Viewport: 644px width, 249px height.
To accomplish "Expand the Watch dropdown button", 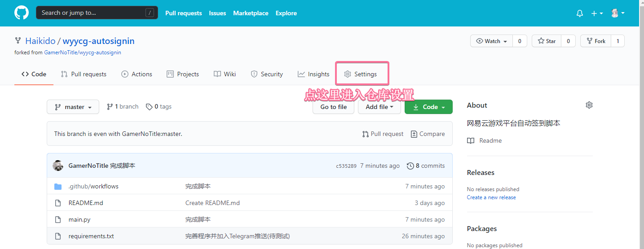I will [491, 41].
